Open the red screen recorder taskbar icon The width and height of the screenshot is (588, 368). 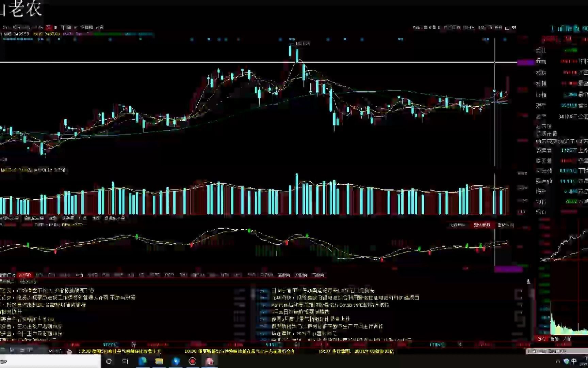192,361
